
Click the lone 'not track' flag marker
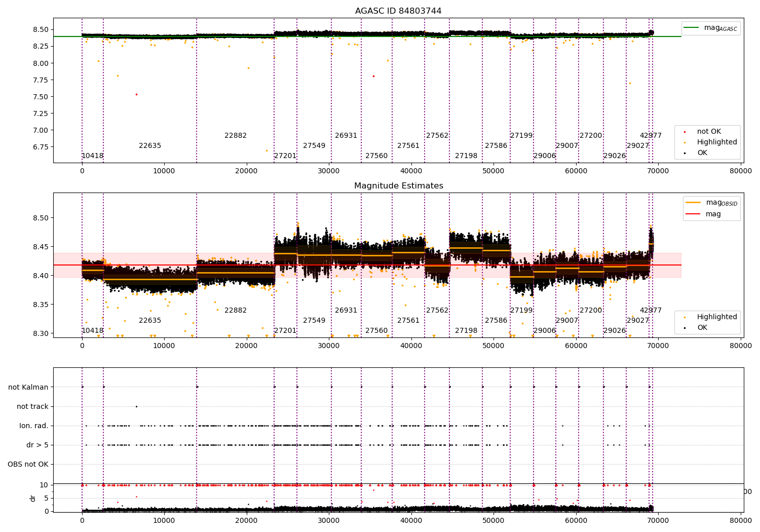tap(136, 406)
